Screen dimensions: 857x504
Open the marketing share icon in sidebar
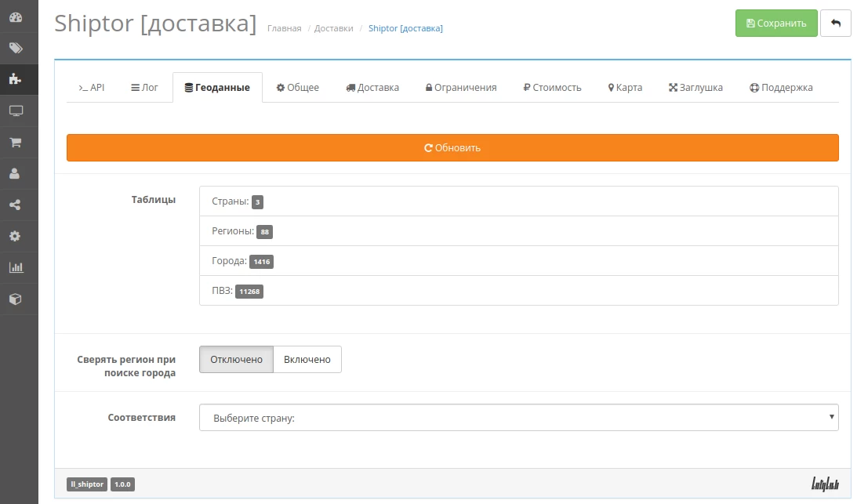pyautogui.click(x=16, y=205)
